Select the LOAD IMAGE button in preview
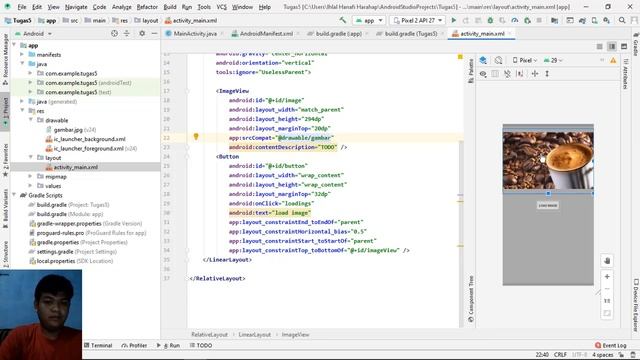This screenshot has height=360, width=640. [x=548, y=205]
